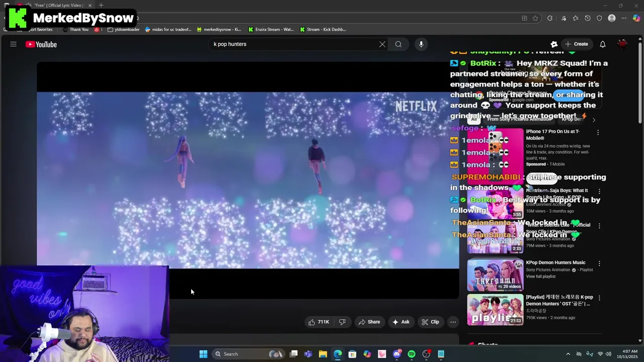Open options menu for Saja Boys video
644x362 pixels.
click(x=599, y=191)
